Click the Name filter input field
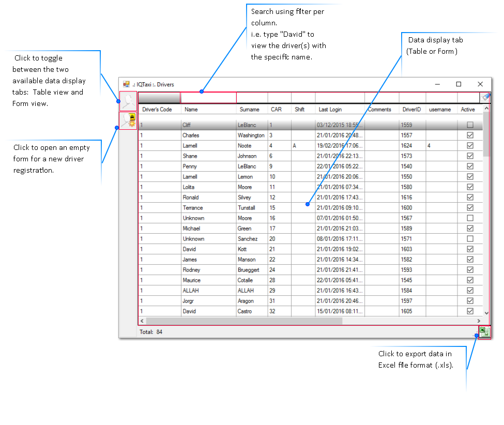Image resolution: width=504 pixels, height=425 pixels. [208, 97]
